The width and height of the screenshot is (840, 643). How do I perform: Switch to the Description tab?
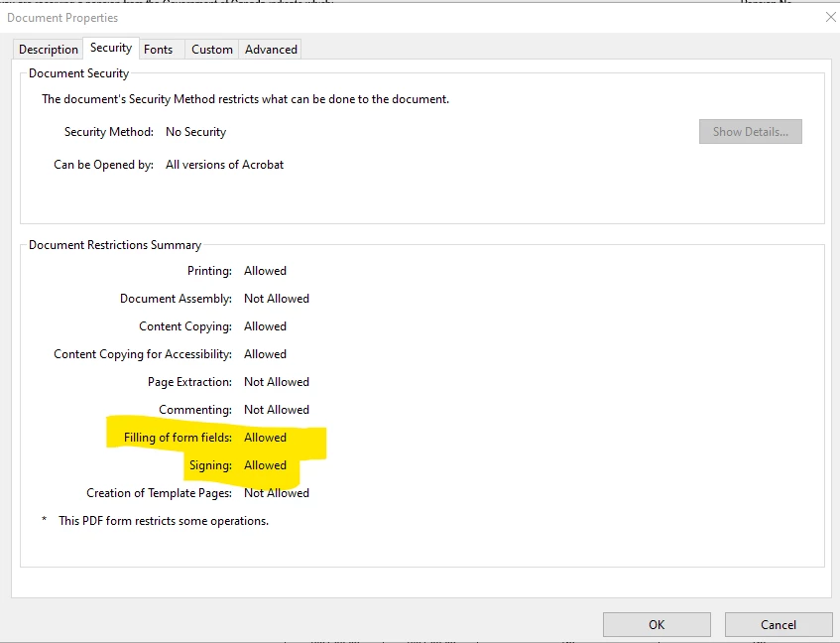coord(49,50)
